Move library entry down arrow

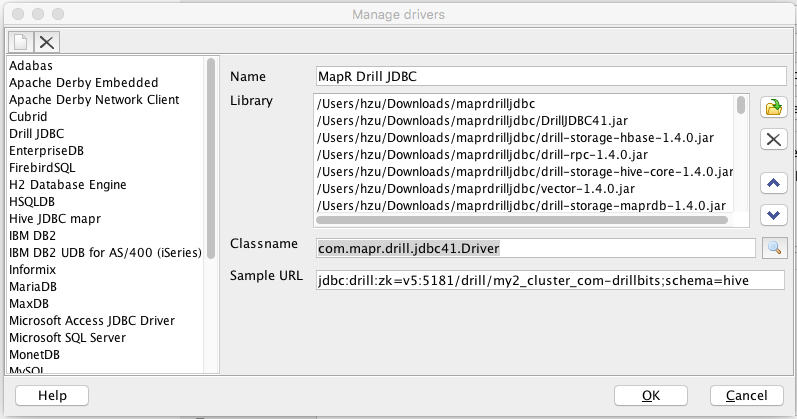(x=774, y=215)
